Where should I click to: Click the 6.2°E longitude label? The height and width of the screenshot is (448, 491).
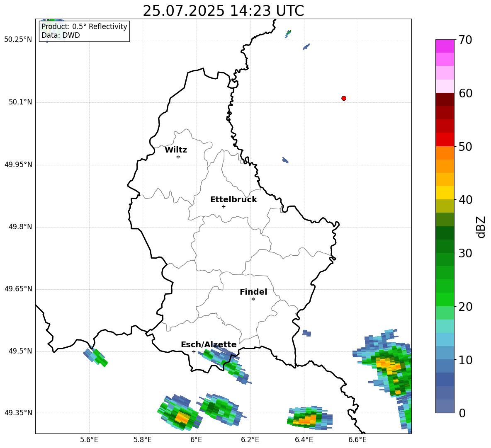[250, 440]
